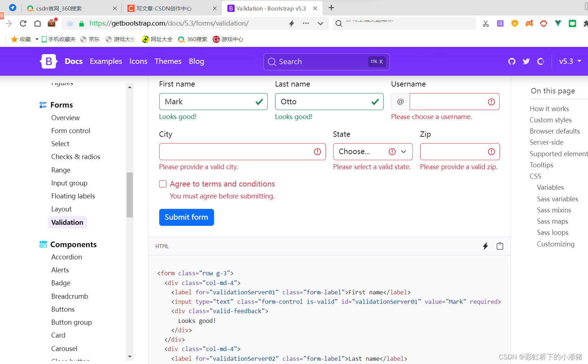Viewport: 588px width, 364px height.
Task: Click the Bootstrap logo in the navbar
Action: coord(48,61)
